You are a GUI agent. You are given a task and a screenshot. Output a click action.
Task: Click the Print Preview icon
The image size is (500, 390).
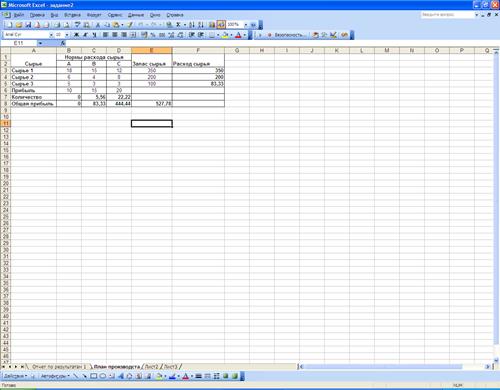(67, 25)
